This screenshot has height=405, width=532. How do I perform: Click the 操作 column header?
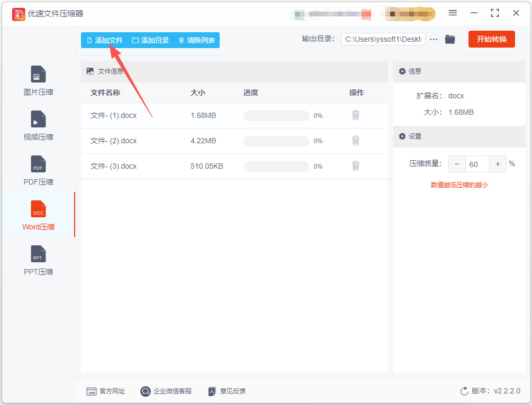[357, 93]
